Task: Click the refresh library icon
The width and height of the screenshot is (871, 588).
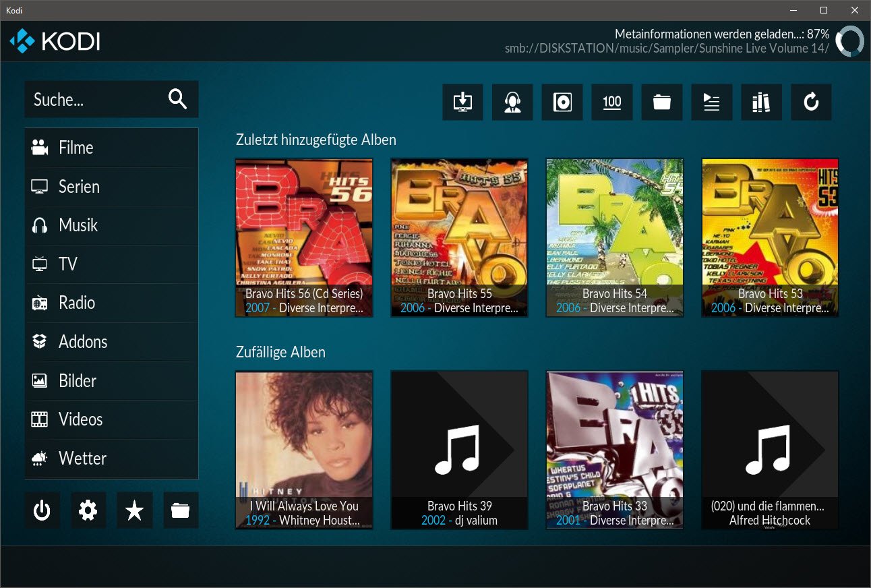Action: tap(811, 102)
